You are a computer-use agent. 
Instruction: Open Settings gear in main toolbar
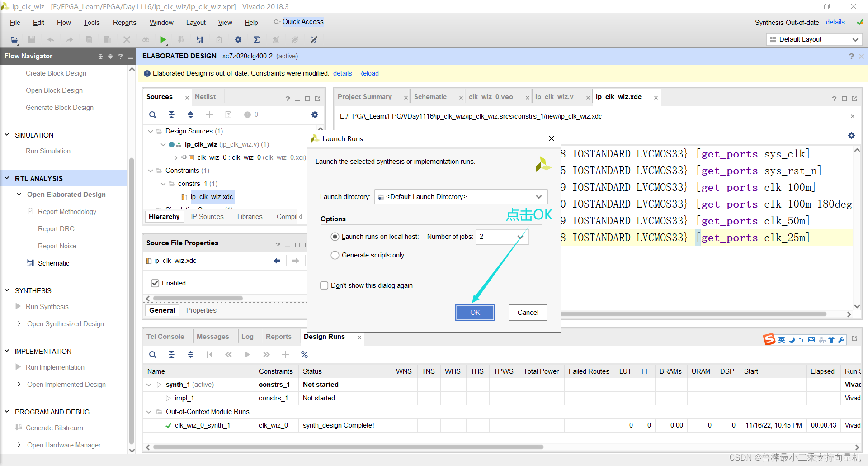tap(238, 40)
